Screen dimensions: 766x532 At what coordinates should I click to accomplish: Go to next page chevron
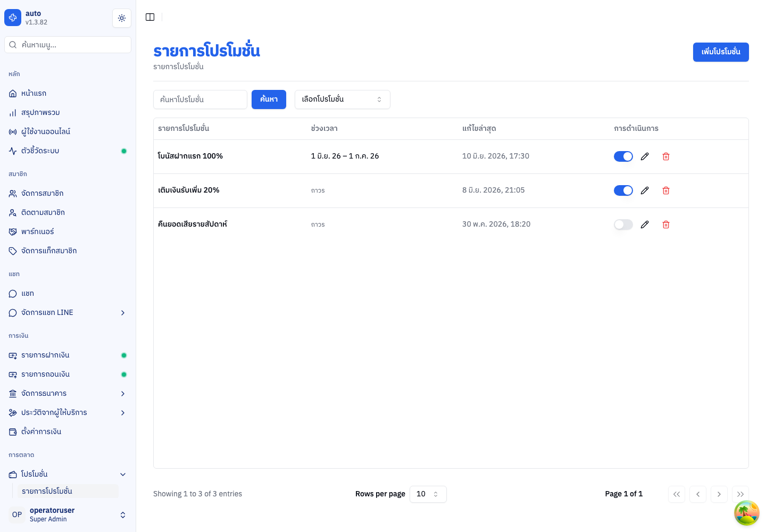(719, 494)
